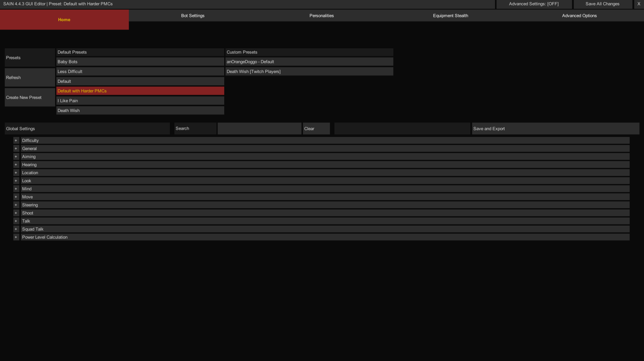
Task: Expand the Steering plus icon
Action: [x=16, y=205]
